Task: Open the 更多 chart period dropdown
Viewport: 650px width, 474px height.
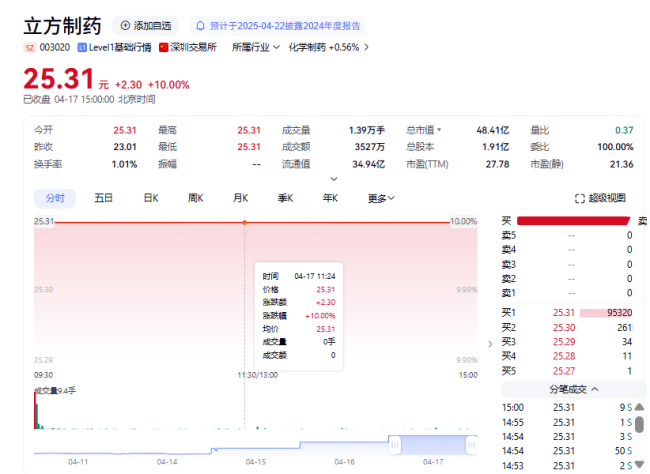Action: click(x=381, y=198)
